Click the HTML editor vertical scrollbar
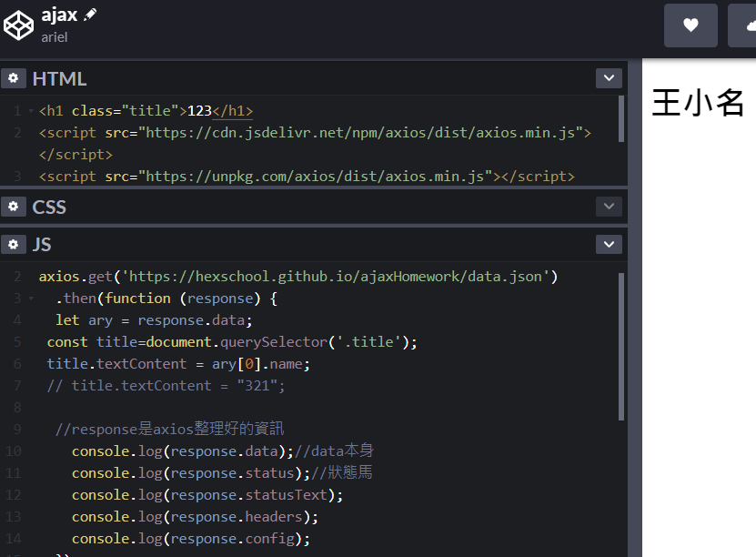This screenshot has height=557, width=756. tap(621, 119)
